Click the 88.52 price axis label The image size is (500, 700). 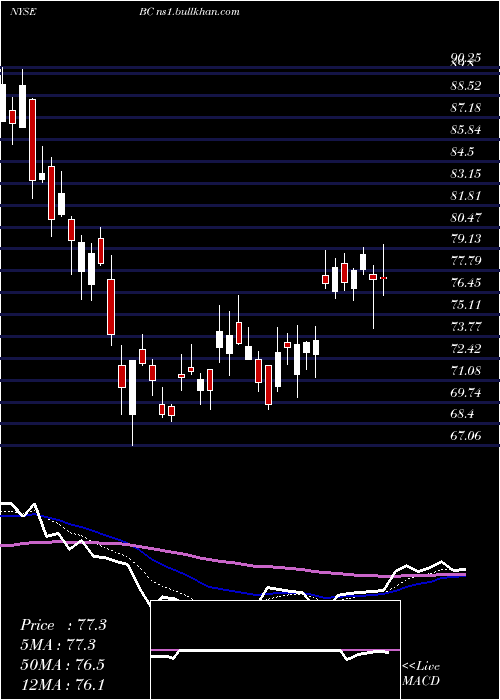pos(466,85)
